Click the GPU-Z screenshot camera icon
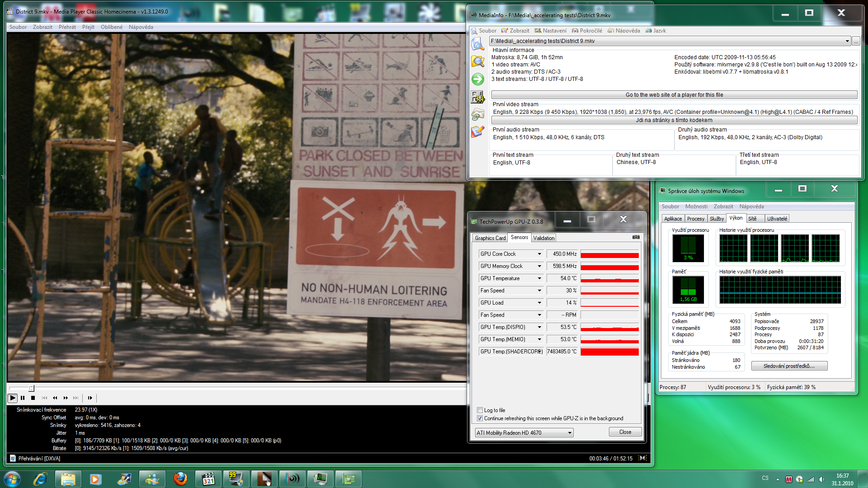Screen dimensions: 868x488 point(636,237)
